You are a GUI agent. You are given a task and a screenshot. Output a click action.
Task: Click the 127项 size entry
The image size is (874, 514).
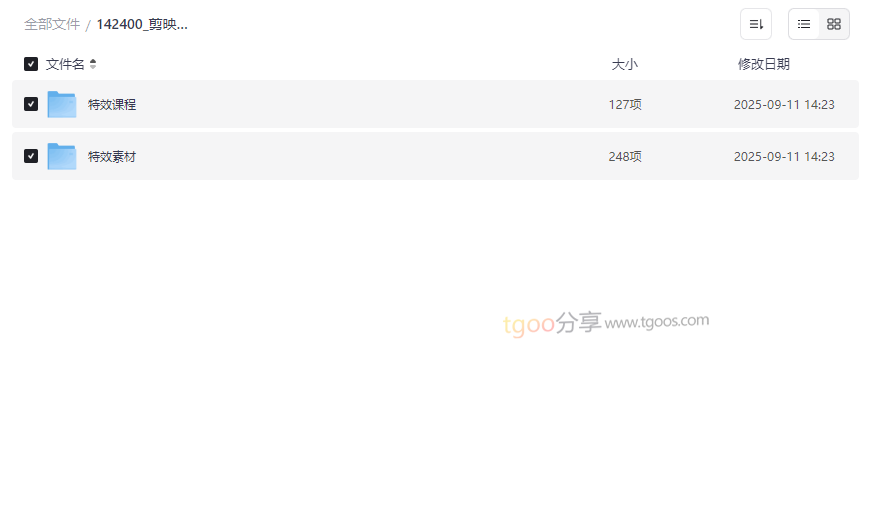click(x=625, y=105)
